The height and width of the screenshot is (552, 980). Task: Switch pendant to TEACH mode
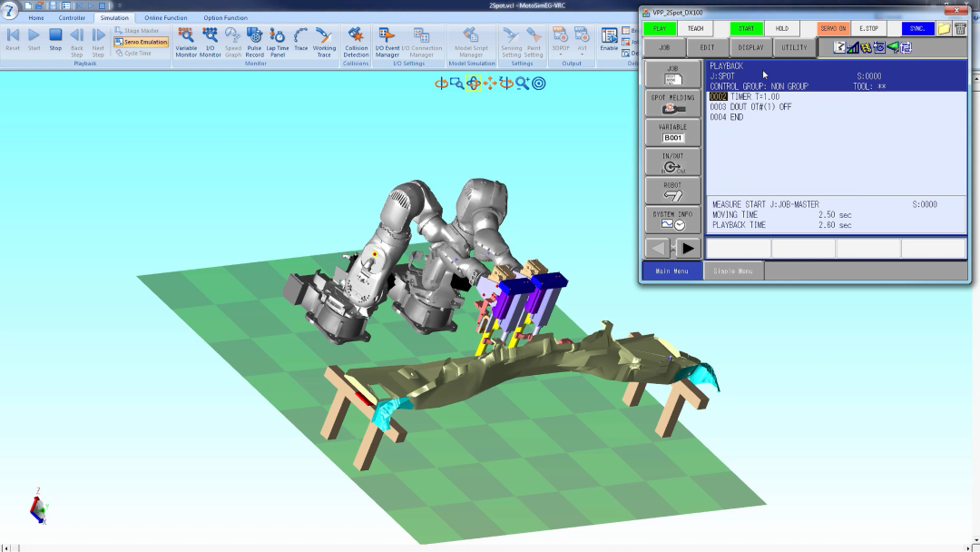point(695,29)
